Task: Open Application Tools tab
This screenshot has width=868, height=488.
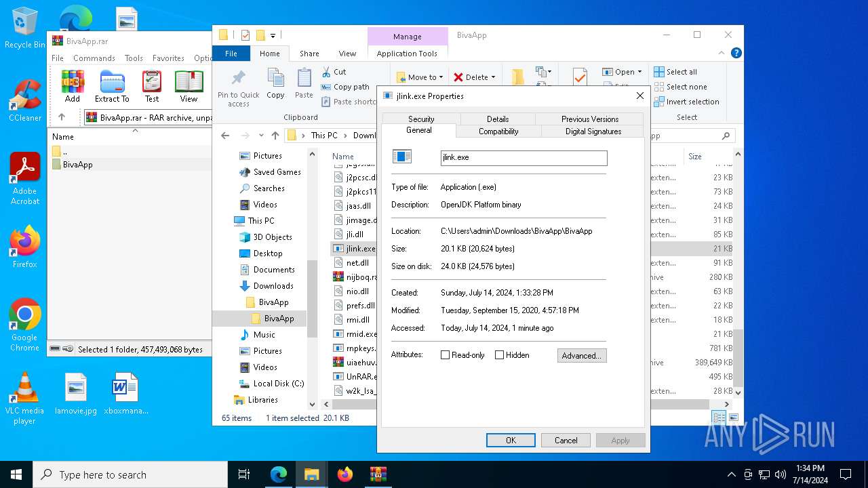Action: (407, 54)
